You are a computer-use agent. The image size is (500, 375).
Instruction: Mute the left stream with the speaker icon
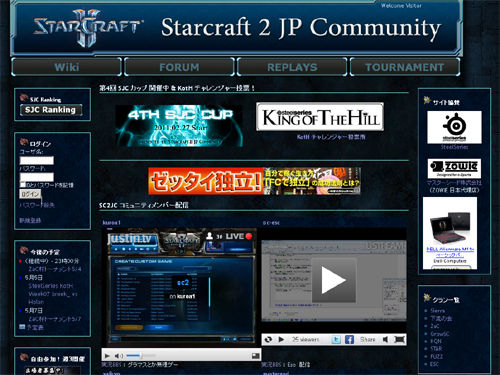pyautogui.click(x=119, y=356)
